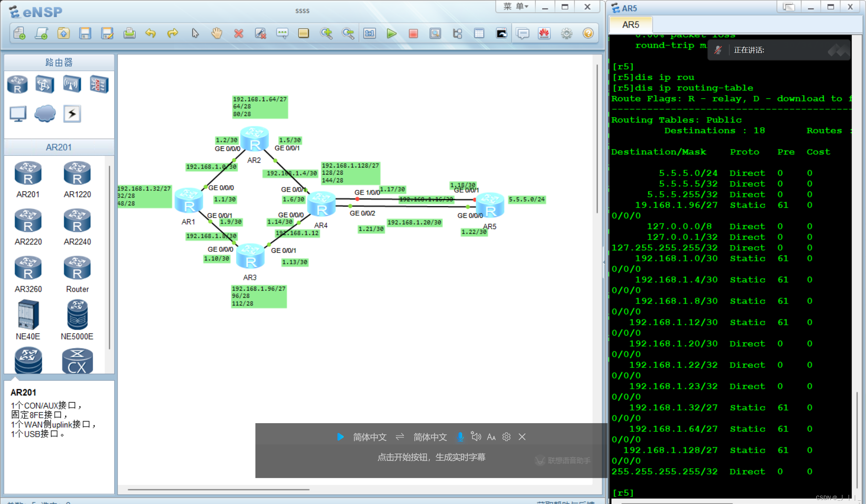
Task: Select the hand drag tool
Action: pos(216,33)
